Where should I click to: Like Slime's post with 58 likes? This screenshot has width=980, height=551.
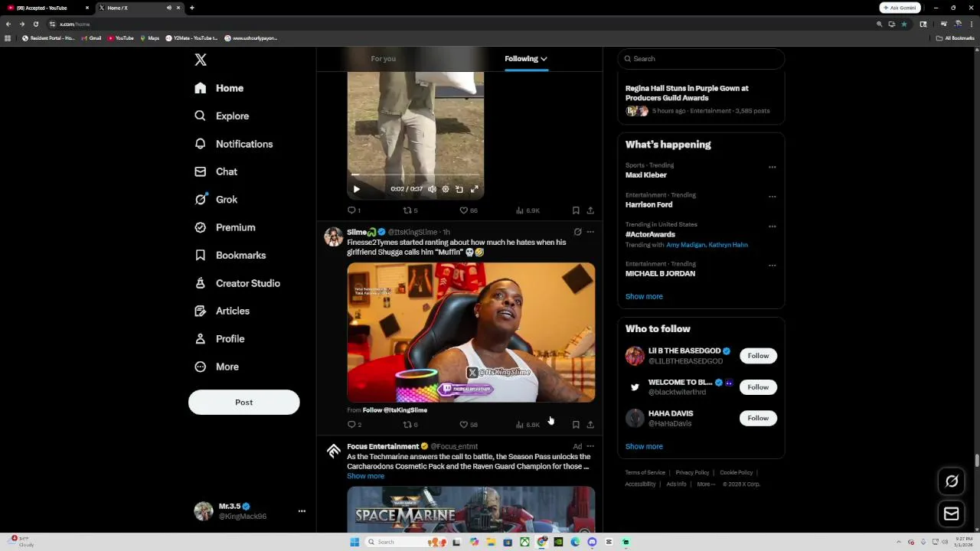pos(468,425)
